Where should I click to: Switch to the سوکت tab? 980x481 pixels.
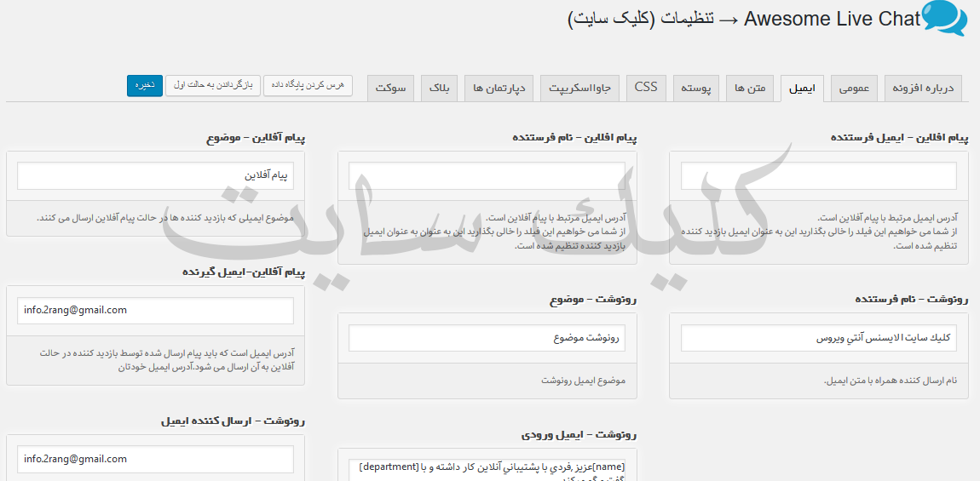(x=390, y=88)
